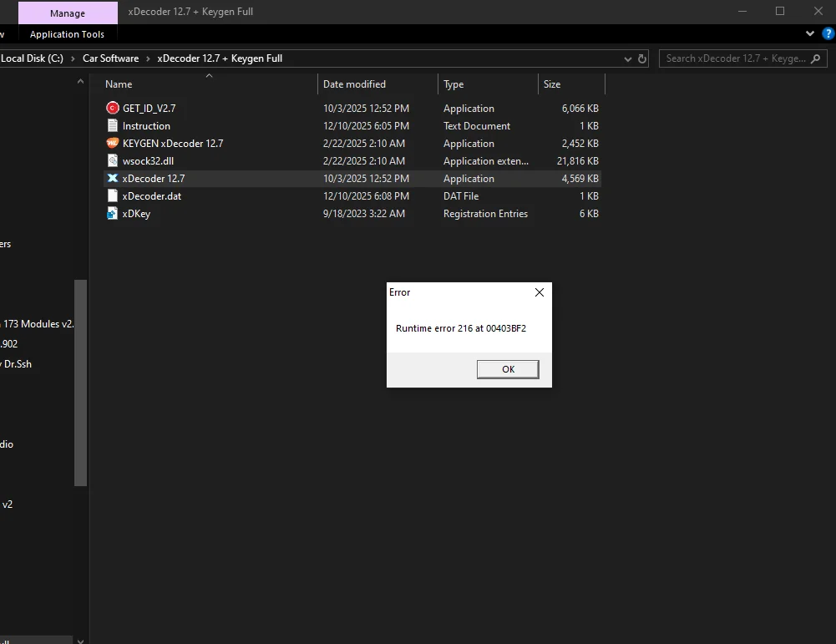Refresh the current folder view
This screenshot has height=644, width=836.
coord(641,58)
